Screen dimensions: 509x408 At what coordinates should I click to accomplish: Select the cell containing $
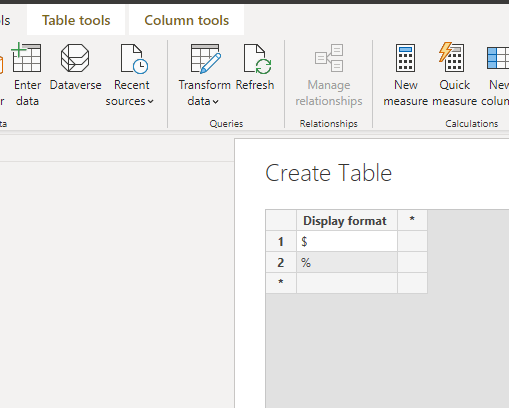[347, 241]
